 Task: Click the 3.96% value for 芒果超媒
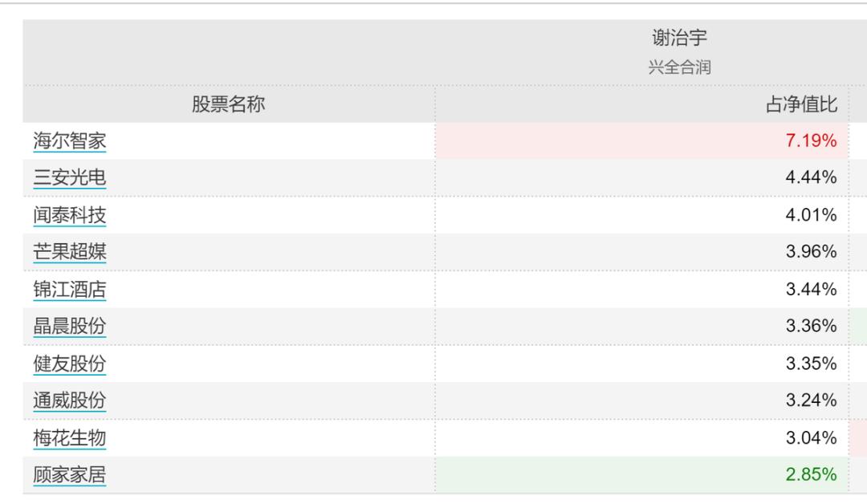(811, 251)
